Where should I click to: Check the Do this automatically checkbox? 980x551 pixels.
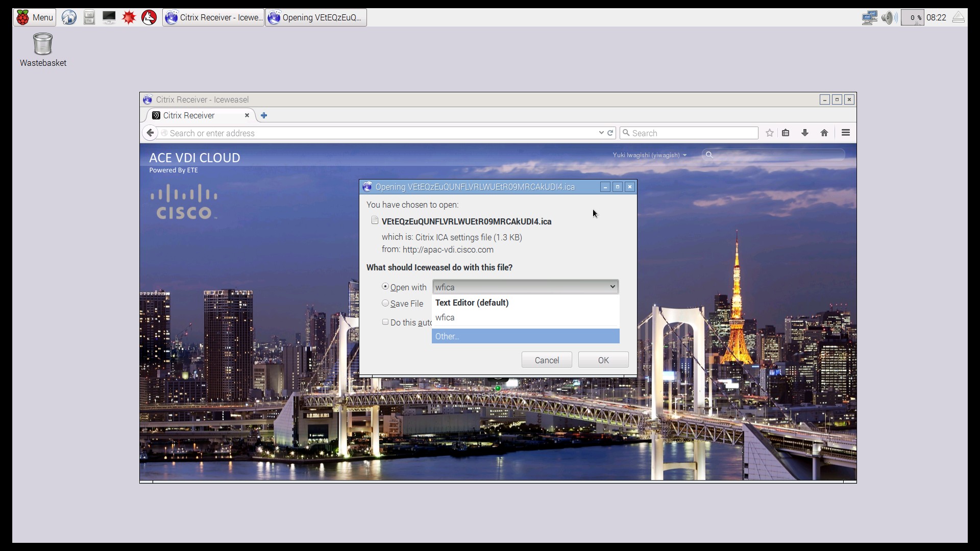click(385, 322)
